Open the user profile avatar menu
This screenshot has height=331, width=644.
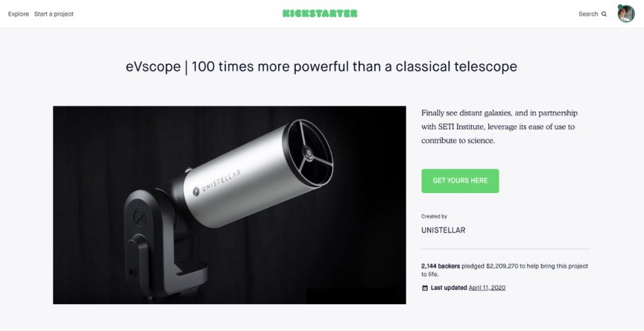pyautogui.click(x=626, y=14)
